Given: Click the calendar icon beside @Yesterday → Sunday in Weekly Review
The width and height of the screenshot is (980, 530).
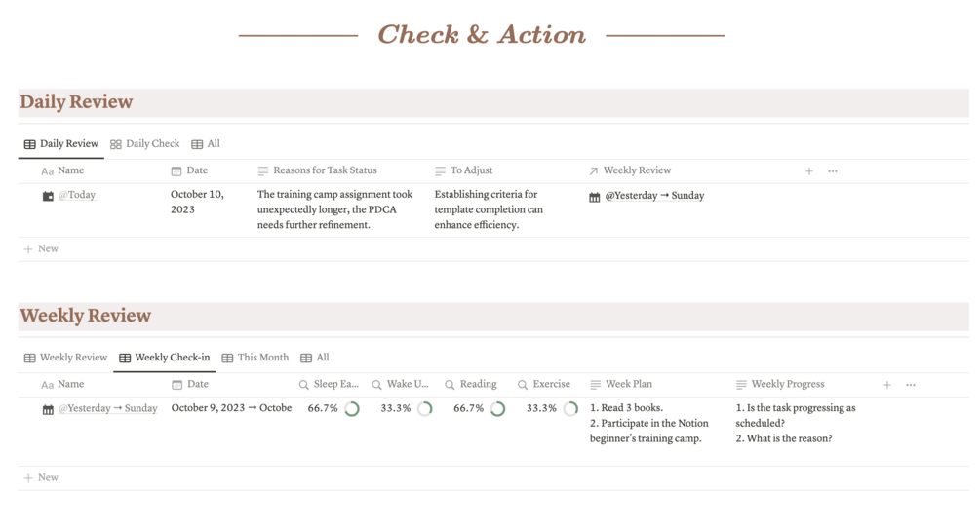Looking at the screenshot, I should point(48,409).
